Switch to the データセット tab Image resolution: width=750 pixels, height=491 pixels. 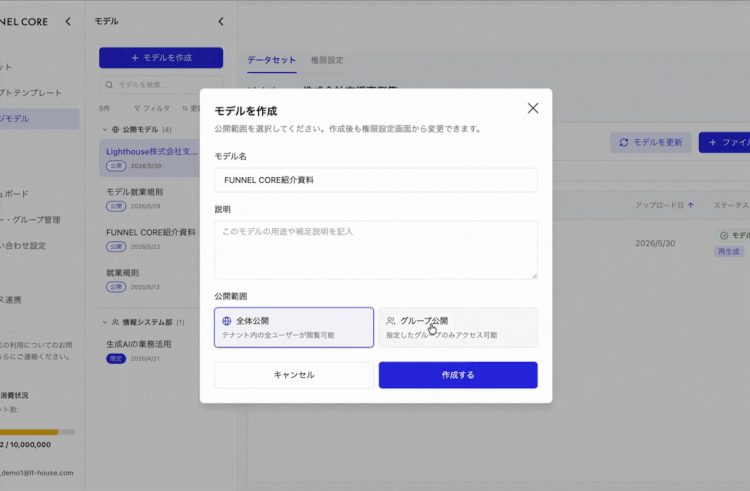point(271,60)
